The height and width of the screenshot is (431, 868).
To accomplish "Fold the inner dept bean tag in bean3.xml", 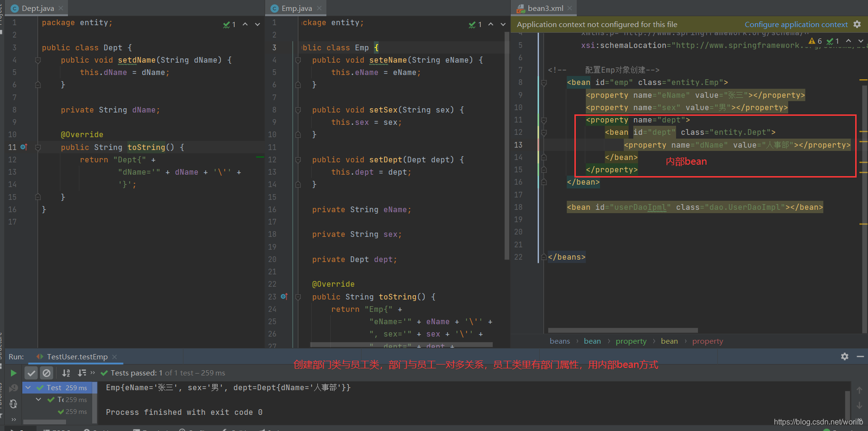I will point(544,132).
